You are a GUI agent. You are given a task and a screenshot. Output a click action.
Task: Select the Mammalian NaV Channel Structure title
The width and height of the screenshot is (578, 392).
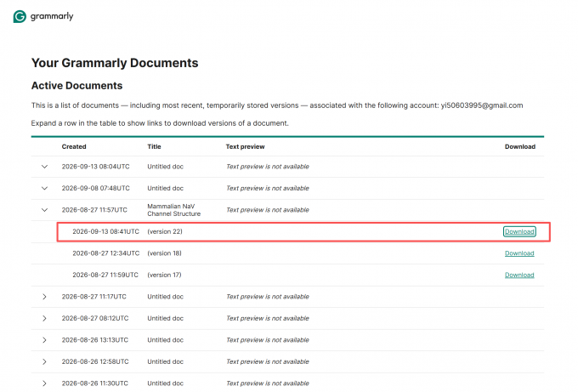[x=173, y=210]
